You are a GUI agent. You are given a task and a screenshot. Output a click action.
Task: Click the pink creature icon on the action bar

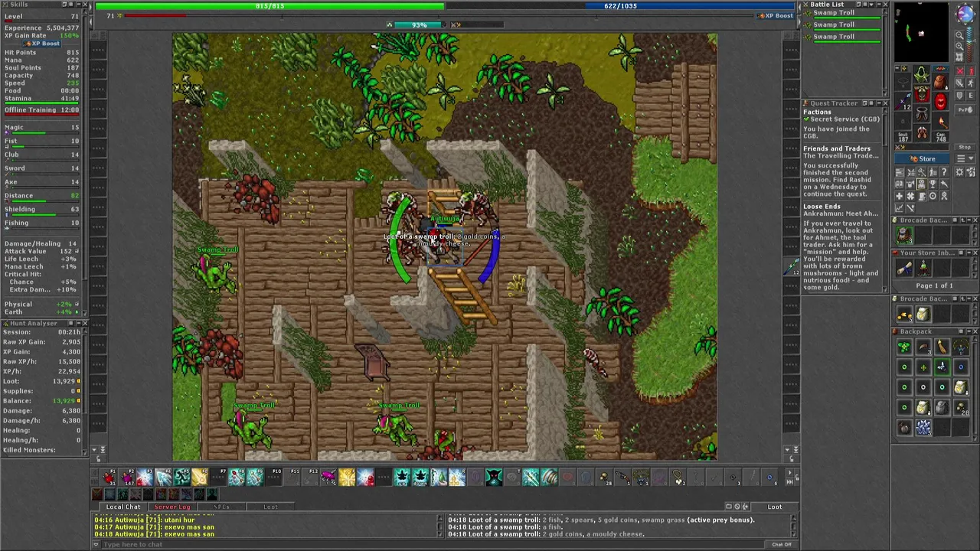[328, 477]
